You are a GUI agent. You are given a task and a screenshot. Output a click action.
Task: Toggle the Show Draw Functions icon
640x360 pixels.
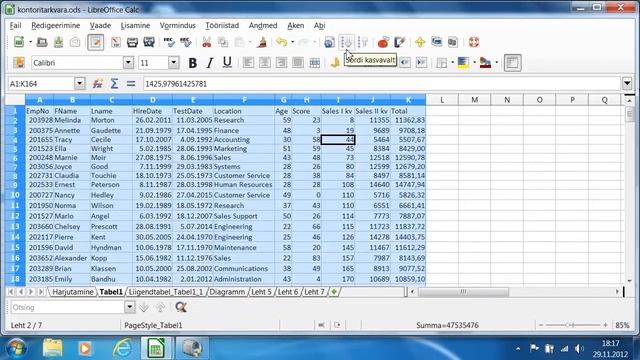[399, 42]
